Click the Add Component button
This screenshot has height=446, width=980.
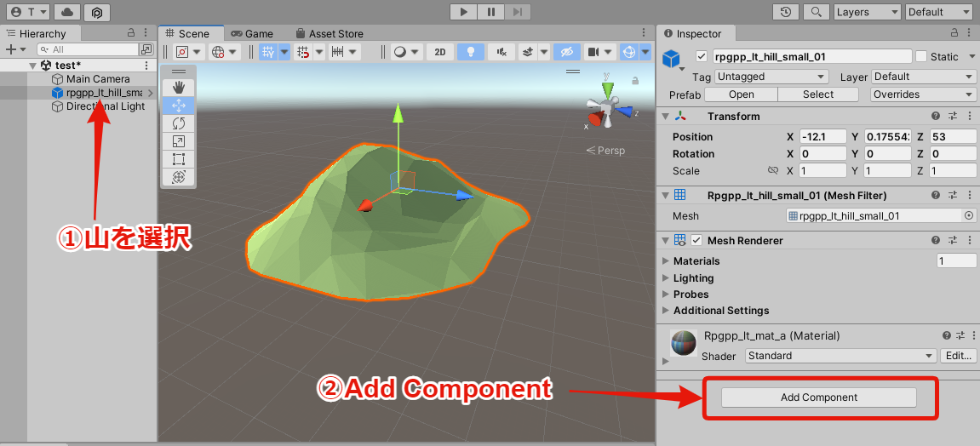pos(819,397)
